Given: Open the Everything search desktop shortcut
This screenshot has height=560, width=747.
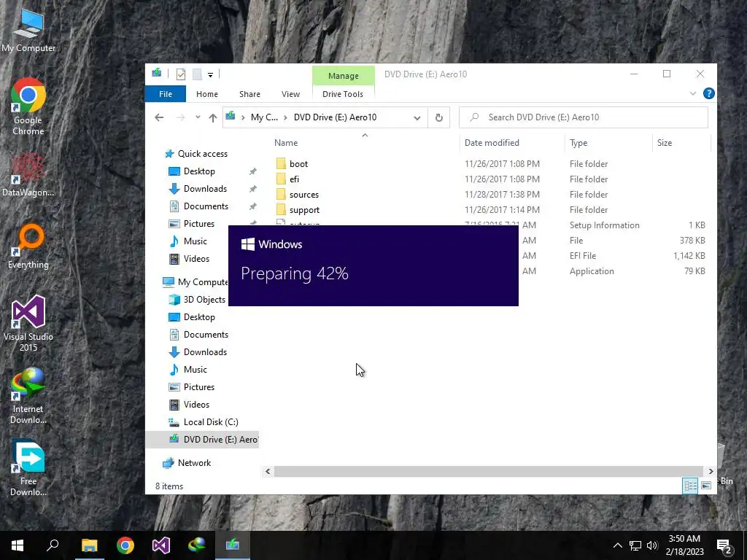Looking at the screenshot, I should (28, 246).
